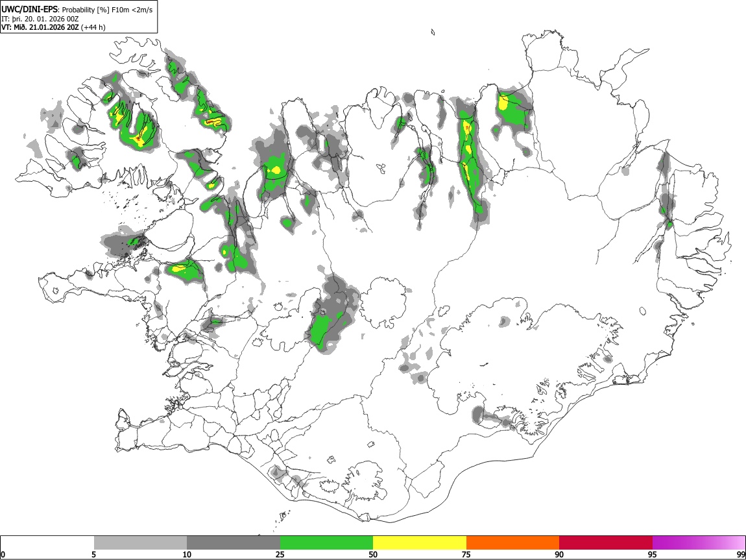Viewport: 746px width, 560px height.
Task: Click the '50' legend tick label
Action: [373, 555]
